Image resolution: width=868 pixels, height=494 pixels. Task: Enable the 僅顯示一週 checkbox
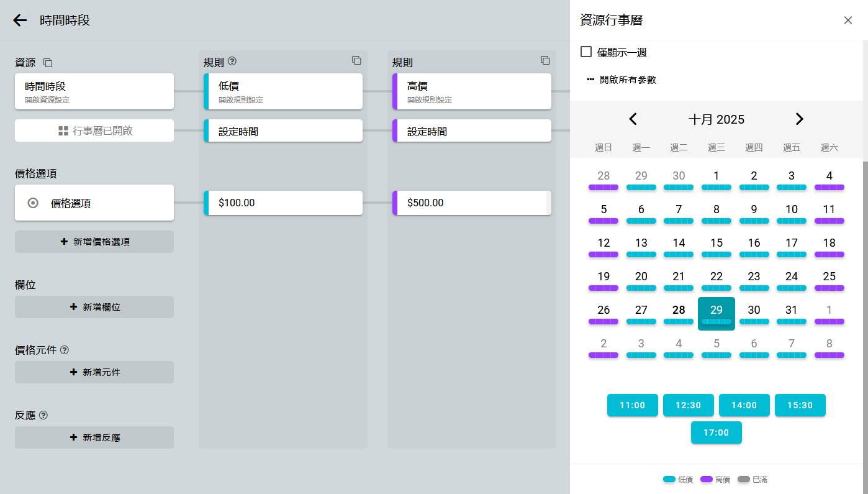pos(586,52)
